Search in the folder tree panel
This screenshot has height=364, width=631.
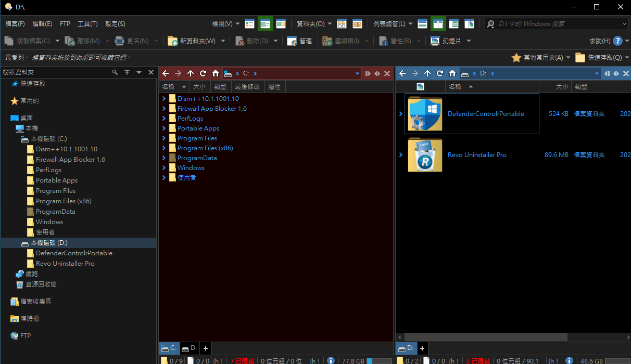click(x=115, y=73)
